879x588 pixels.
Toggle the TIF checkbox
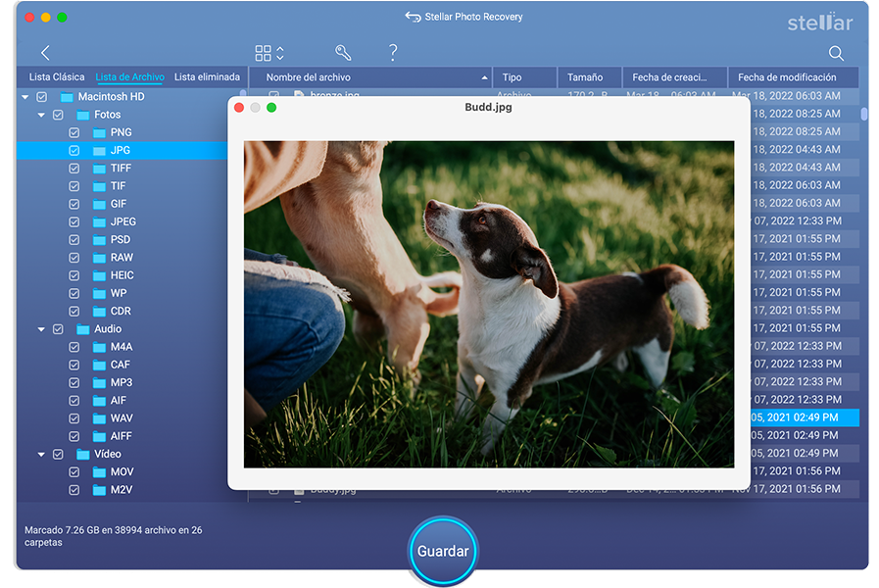tap(74, 186)
